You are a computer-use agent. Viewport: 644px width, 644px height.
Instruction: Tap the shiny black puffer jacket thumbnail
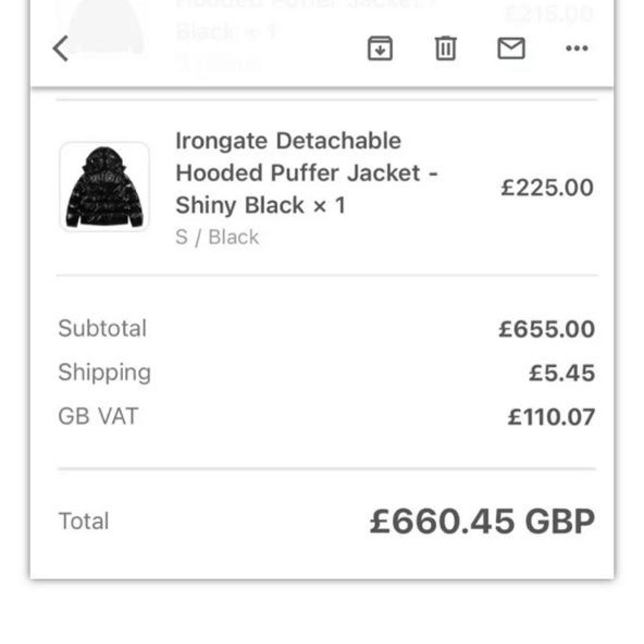[105, 187]
